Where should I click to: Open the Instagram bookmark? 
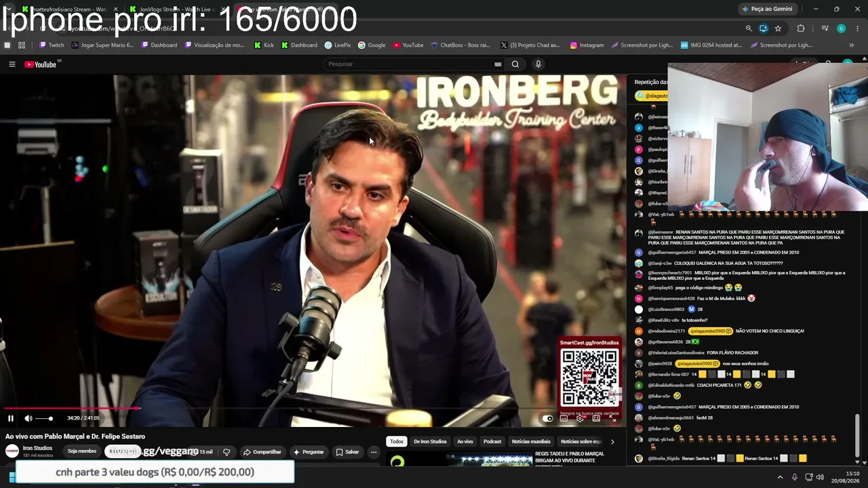point(587,45)
